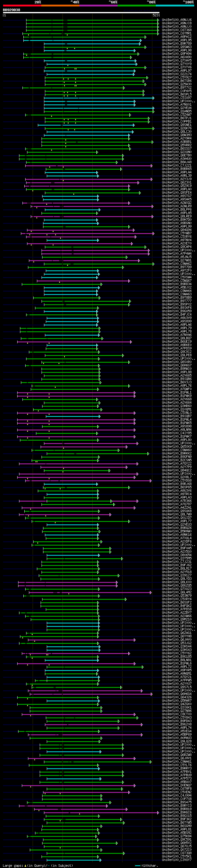Choose the UniRef100_Q9SFE4 entry
This screenshot has height=868, width=197.
point(177,193)
